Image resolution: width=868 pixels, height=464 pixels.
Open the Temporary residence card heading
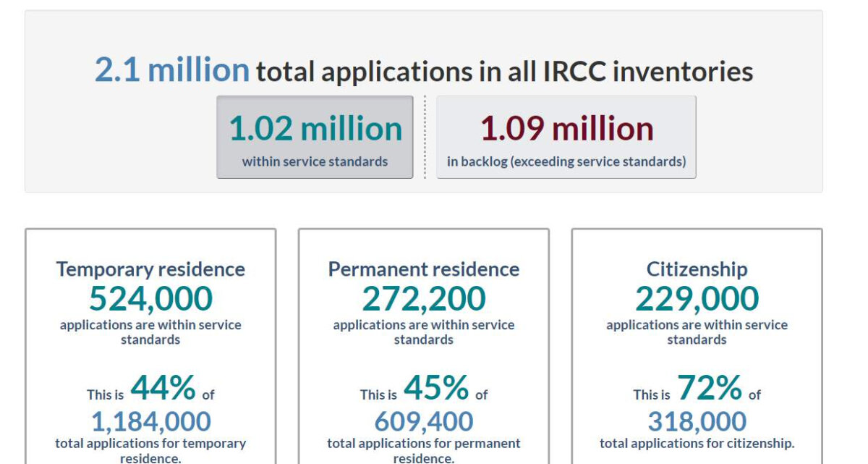150,269
